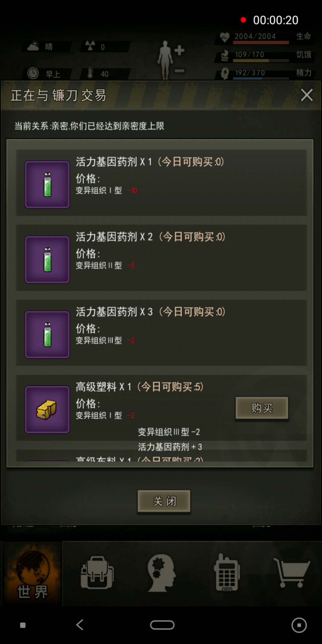Viewport: 322px width, 644px height.
Task: Tap the 世界 world globe tab
Action: coord(32,574)
